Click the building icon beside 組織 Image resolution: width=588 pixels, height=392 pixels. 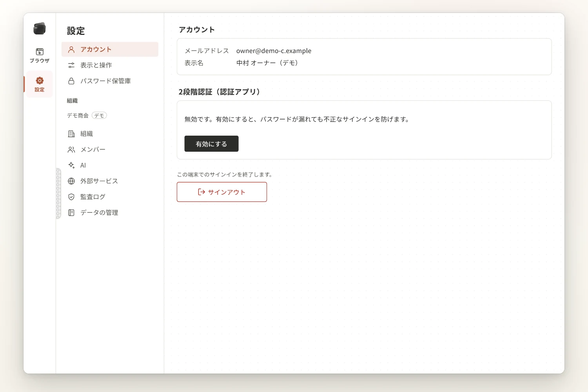click(71, 134)
